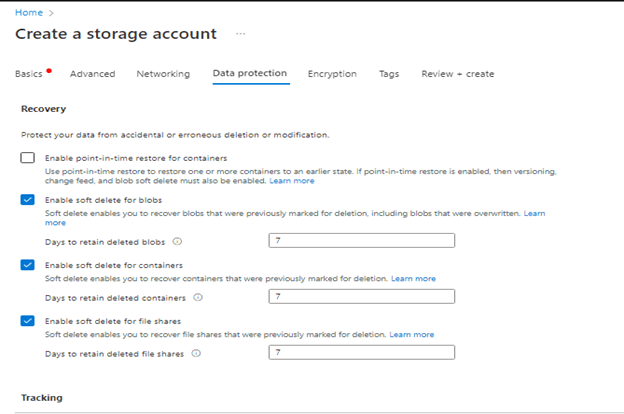624x414 pixels.
Task: Enable point-in-time restore for containers
Action: tap(28, 158)
